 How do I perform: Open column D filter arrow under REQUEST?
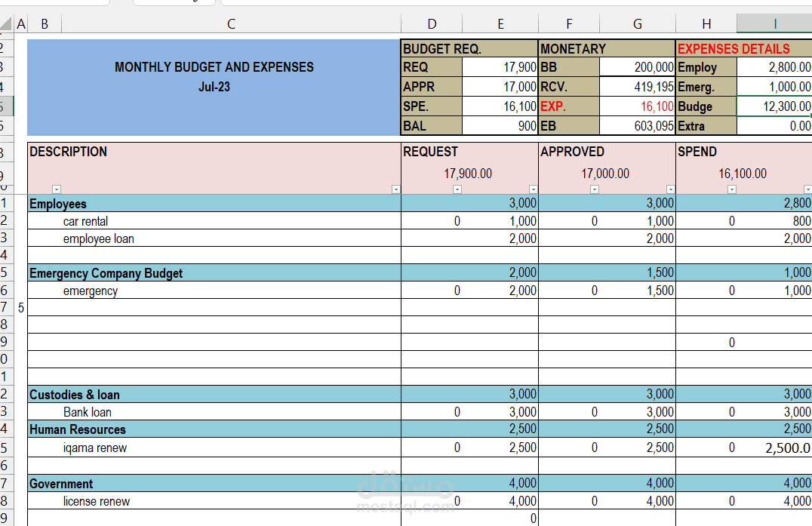click(x=457, y=189)
